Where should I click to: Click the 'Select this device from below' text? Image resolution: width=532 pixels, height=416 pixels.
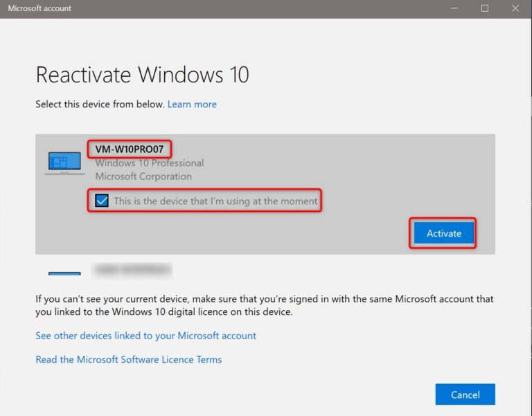click(100, 105)
